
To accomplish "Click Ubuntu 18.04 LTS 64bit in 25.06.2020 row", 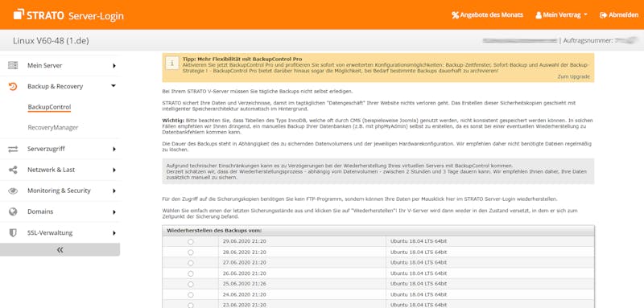I will point(419,284).
